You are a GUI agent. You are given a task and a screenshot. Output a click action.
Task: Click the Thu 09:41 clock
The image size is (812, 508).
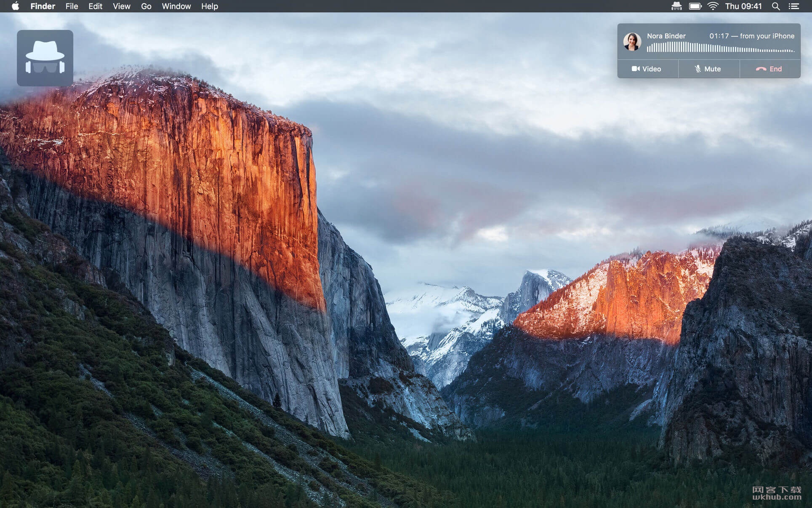pos(743,6)
